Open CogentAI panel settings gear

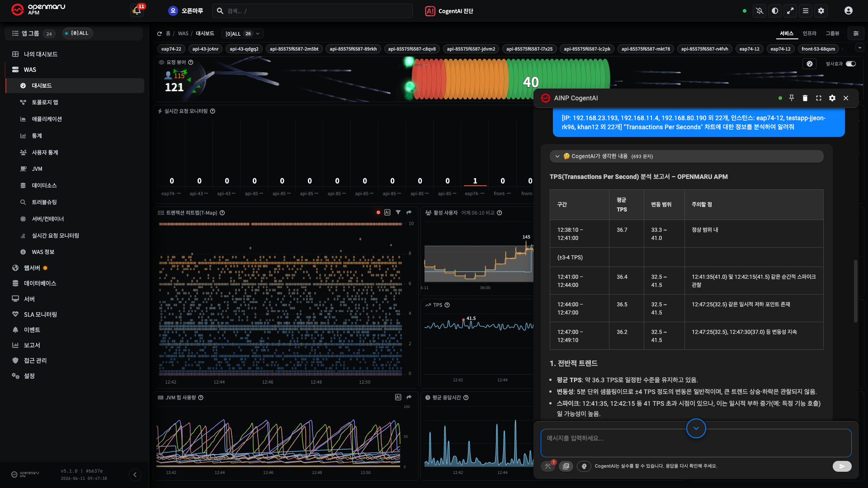[832, 98]
